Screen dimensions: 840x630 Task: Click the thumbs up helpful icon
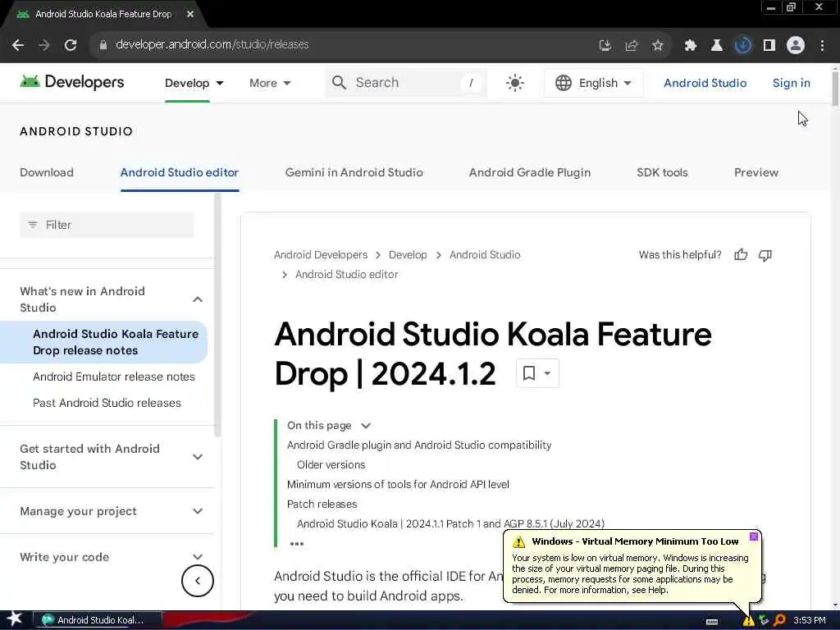tap(741, 255)
